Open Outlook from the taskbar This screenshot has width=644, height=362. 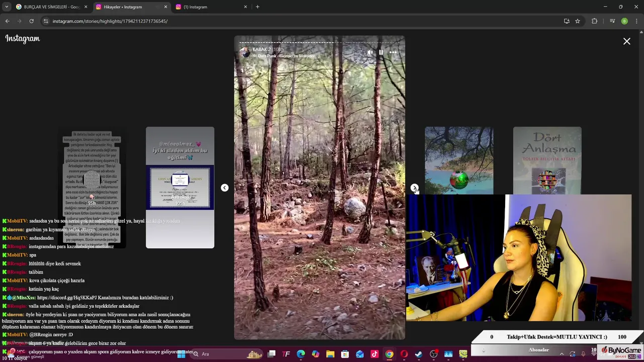[360, 354]
